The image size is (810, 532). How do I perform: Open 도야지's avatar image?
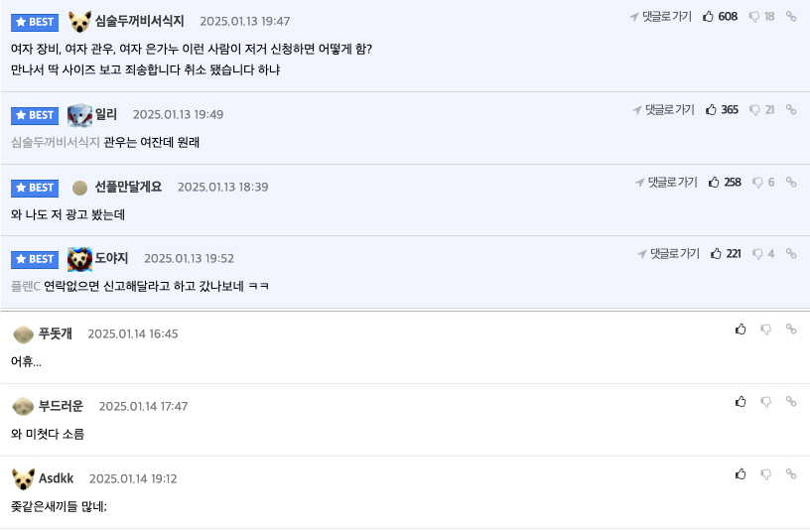(x=80, y=259)
